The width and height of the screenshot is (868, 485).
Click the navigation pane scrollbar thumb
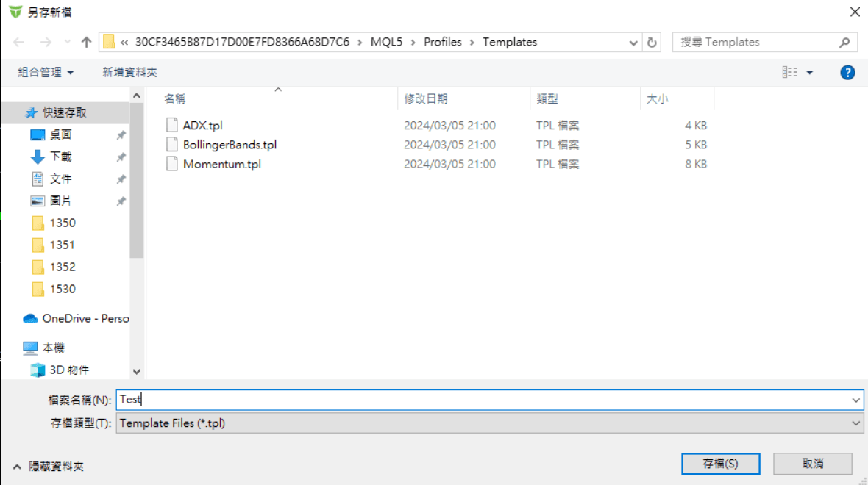pyautogui.click(x=137, y=180)
